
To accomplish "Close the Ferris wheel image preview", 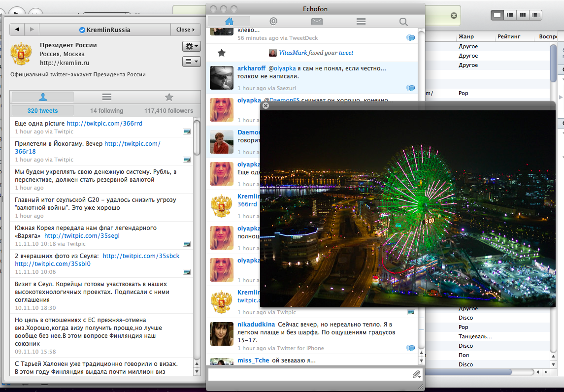I will coord(266,106).
